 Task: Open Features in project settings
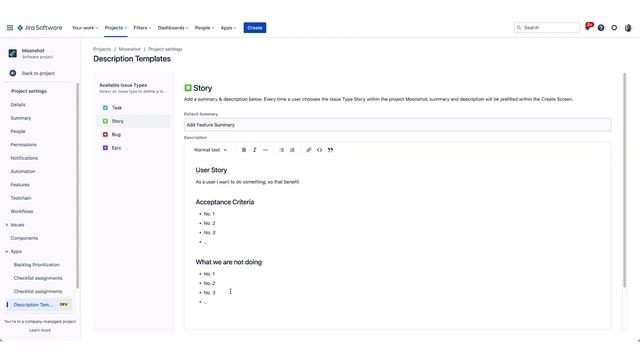tap(20, 185)
